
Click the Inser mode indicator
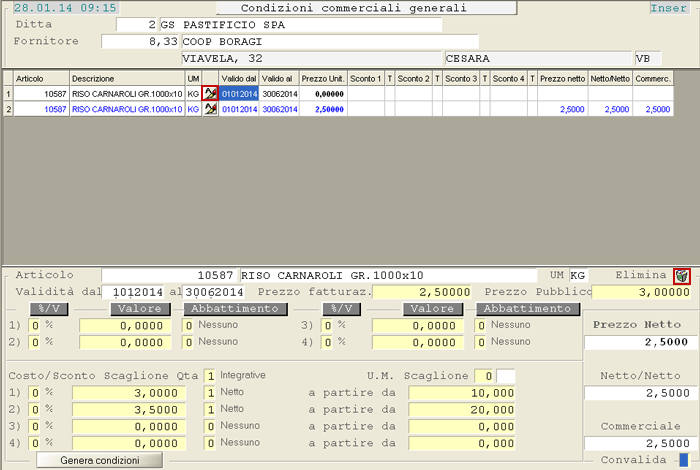click(669, 8)
